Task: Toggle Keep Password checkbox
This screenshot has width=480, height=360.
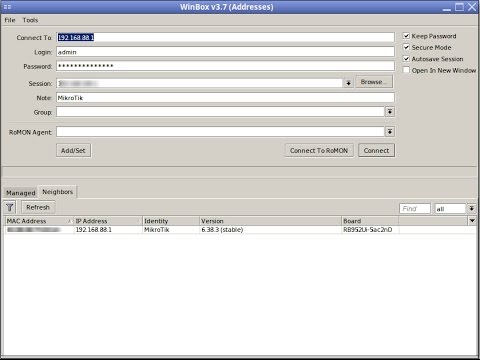Action: 406,36
